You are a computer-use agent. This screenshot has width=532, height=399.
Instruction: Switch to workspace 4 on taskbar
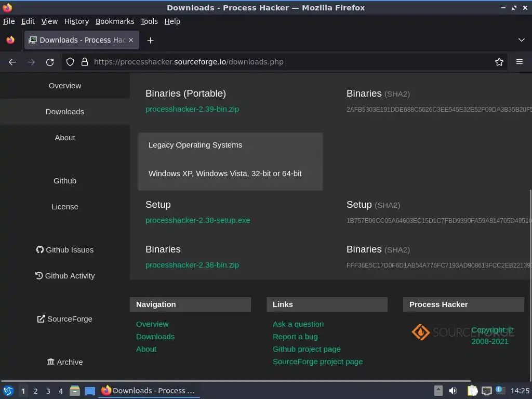[x=61, y=391]
